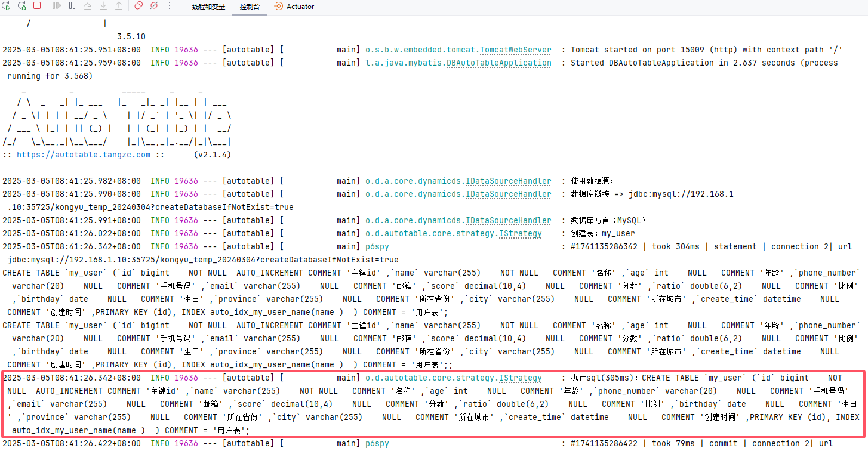
Task: Click the Step Out icon
Action: point(118,6)
